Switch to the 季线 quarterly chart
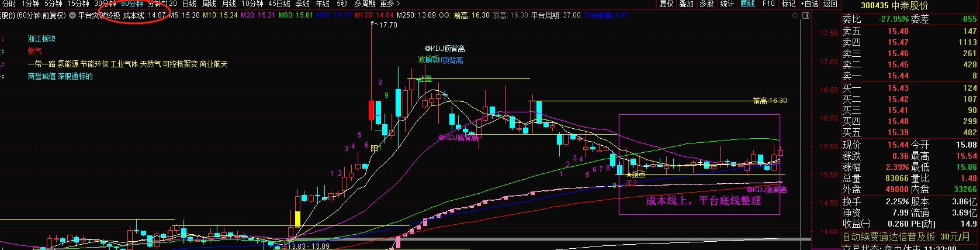 (302, 4)
